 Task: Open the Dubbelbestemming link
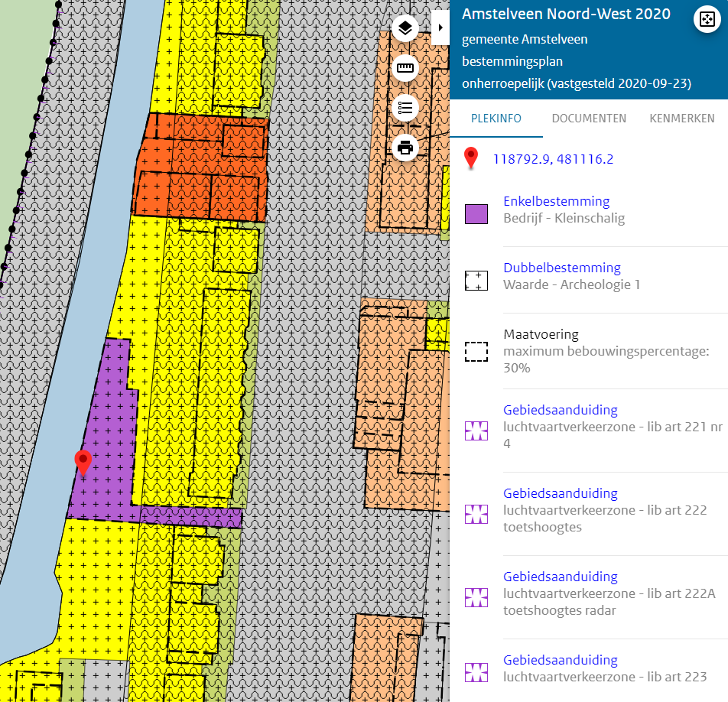tap(562, 268)
